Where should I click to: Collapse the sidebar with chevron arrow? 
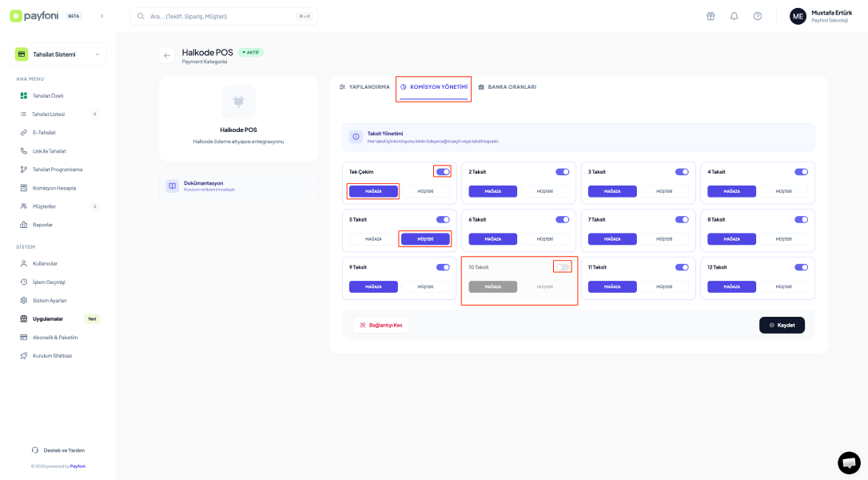click(102, 16)
